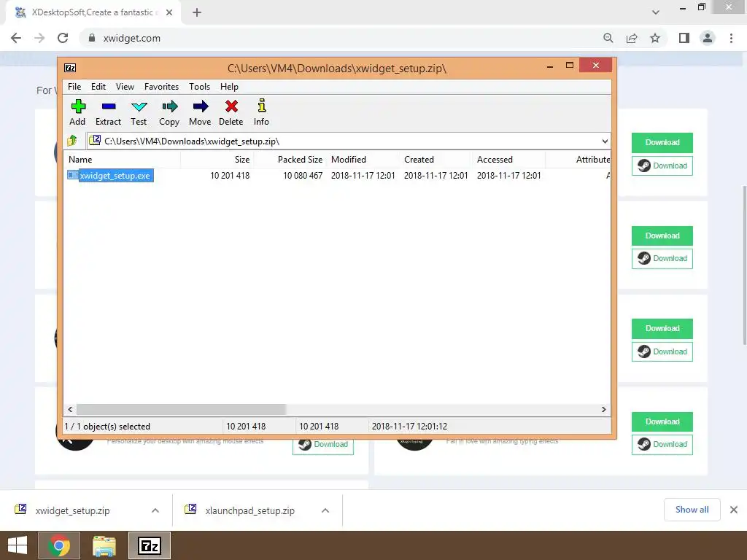Sort by Accessed column header
The image size is (747, 560).
[508, 160]
